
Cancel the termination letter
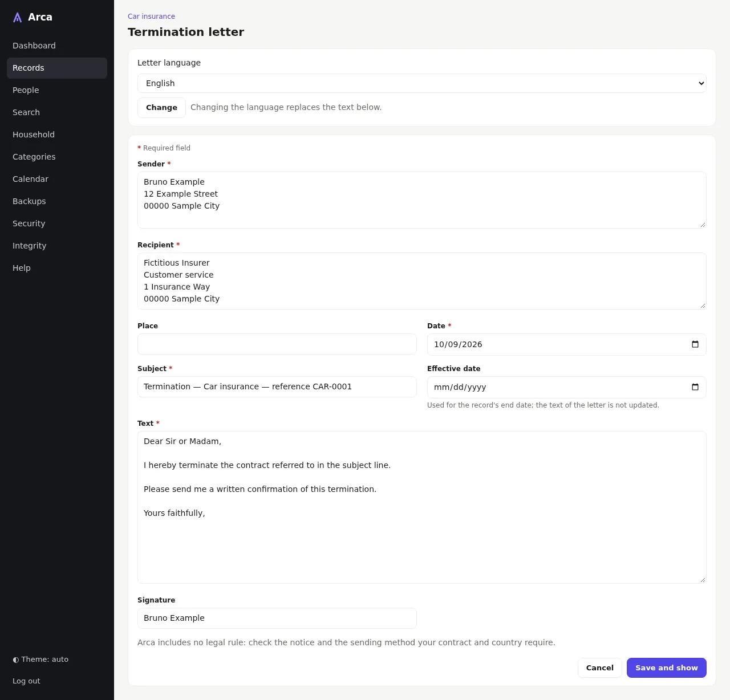coord(600,668)
